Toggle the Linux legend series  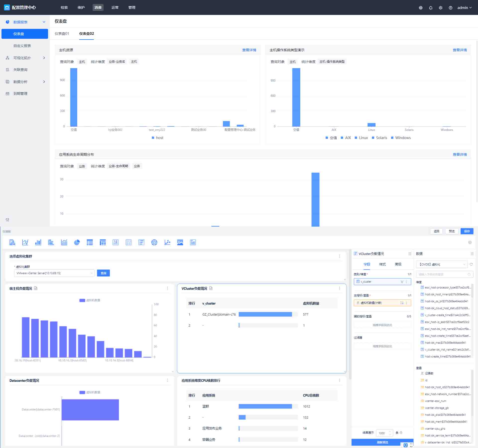(x=361, y=138)
